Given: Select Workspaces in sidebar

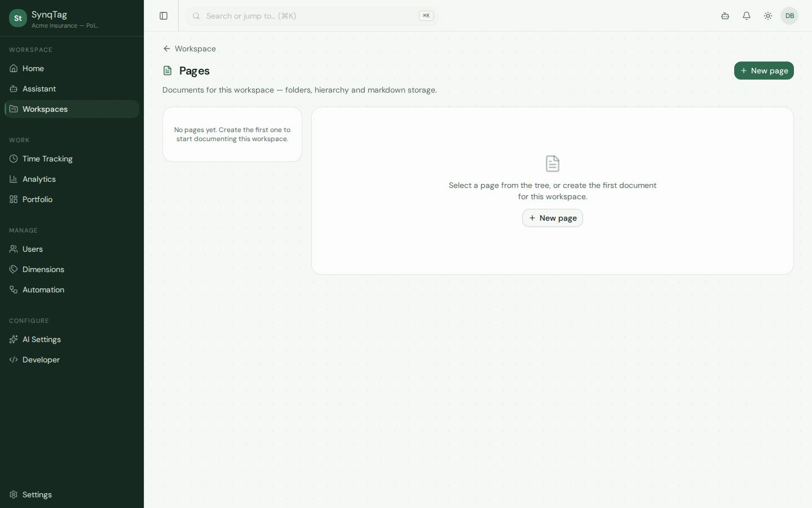Looking at the screenshot, I should (72, 109).
